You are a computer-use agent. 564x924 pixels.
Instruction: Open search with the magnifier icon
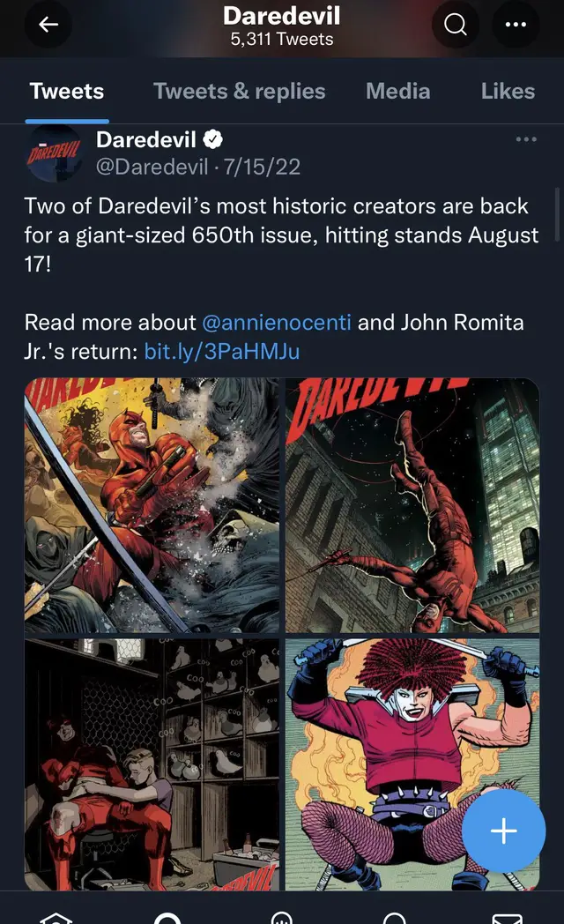click(455, 24)
